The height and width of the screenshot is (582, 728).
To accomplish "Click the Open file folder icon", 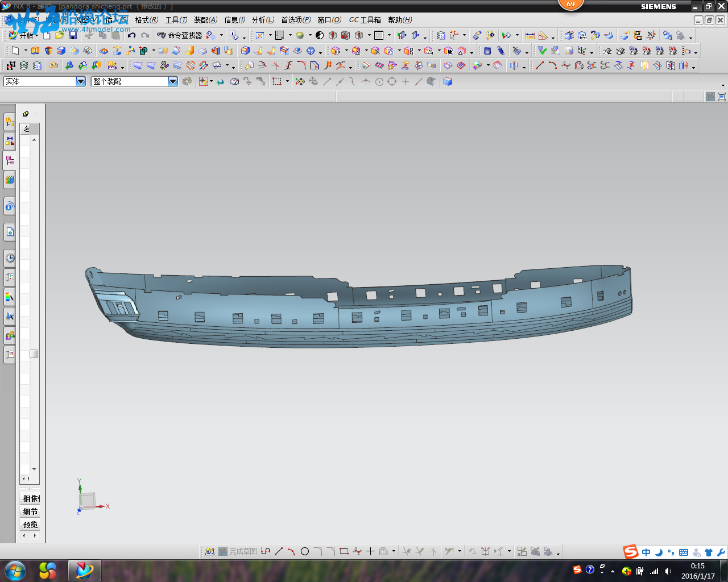I will point(59,35).
